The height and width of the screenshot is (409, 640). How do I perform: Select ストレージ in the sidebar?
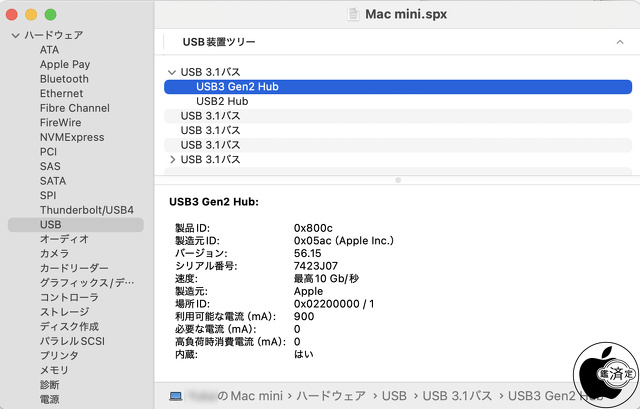click(x=64, y=312)
